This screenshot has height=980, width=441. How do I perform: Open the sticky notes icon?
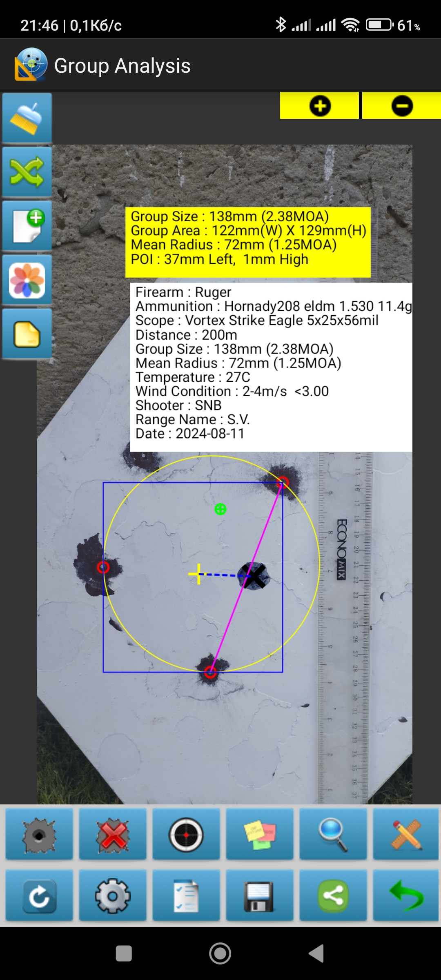point(260,834)
